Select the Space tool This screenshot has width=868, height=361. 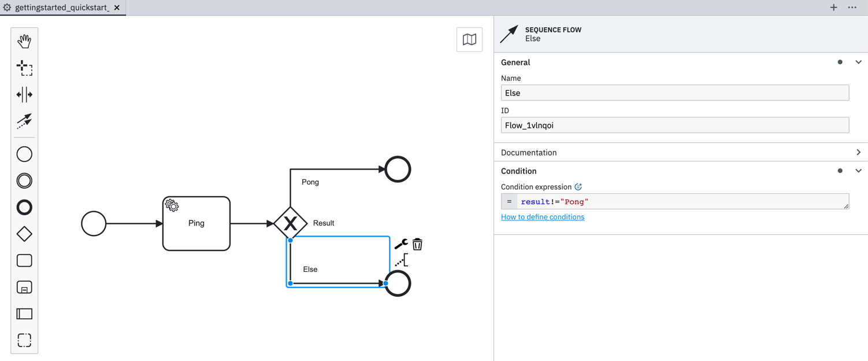click(x=24, y=95)
